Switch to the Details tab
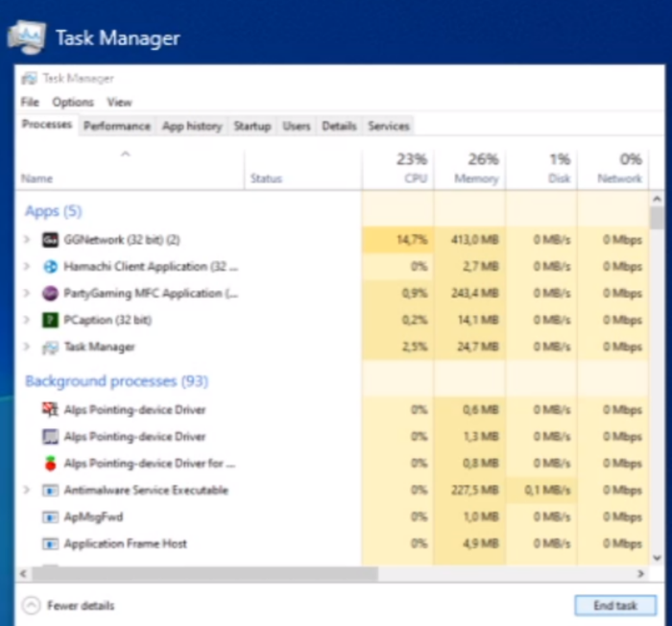The width and height of the screenshot is (672, 626). click(339, 126)
